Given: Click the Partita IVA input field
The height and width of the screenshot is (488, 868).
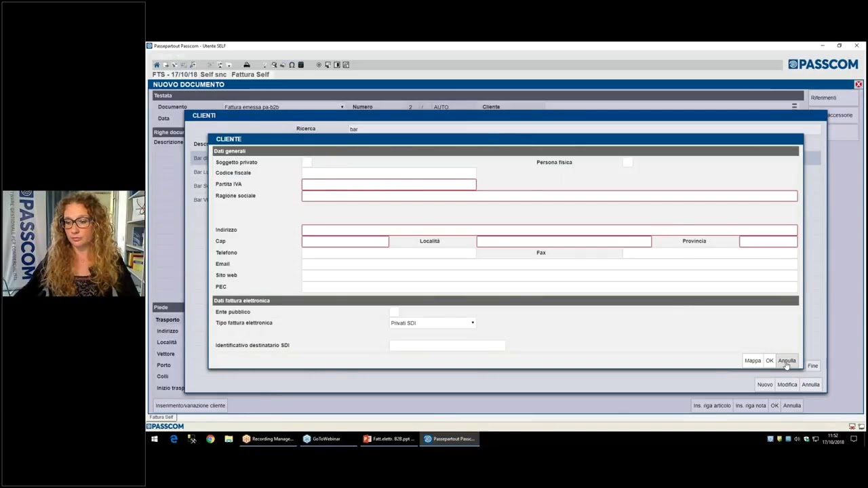Looking at the screenshot, I should (x=389, y=184).
